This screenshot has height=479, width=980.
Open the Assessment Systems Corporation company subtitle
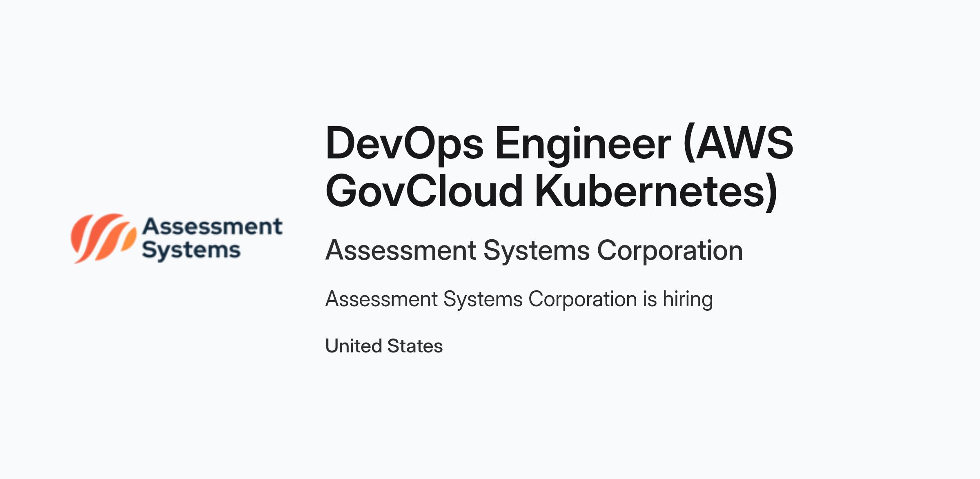pyautogui.click(x=534, y=250)
